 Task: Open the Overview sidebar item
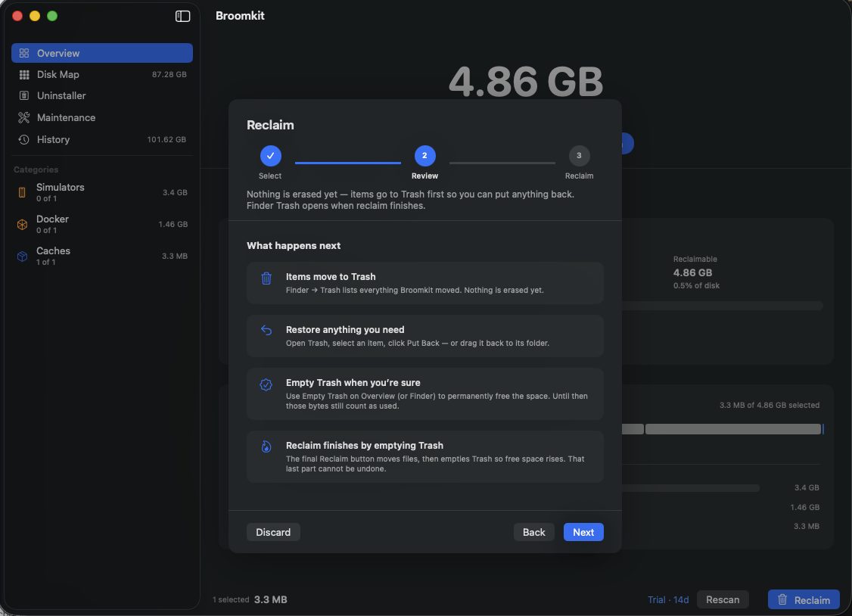(x=102, y=53)
